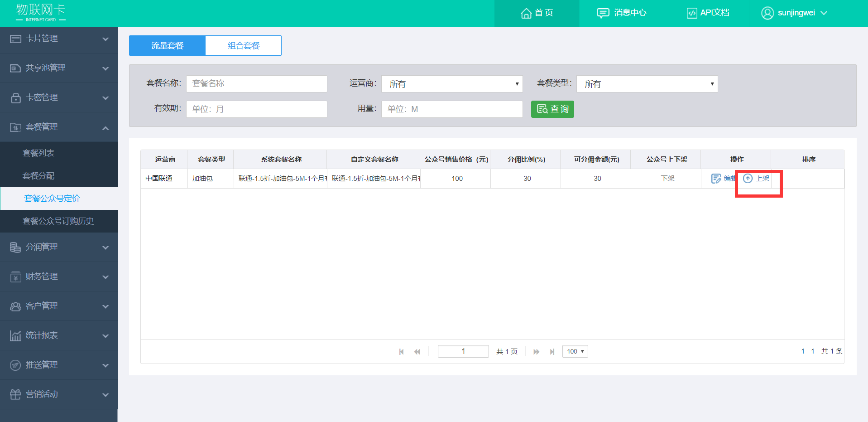This screenshot has width=868, height=422.
Task: Click the page number input box
Action: pyautogui.click(x=463, y=351)
